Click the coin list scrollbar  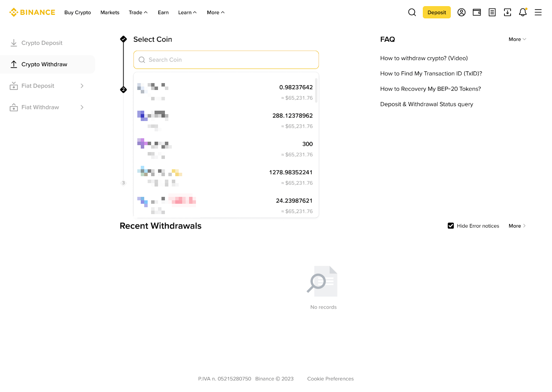316,91
